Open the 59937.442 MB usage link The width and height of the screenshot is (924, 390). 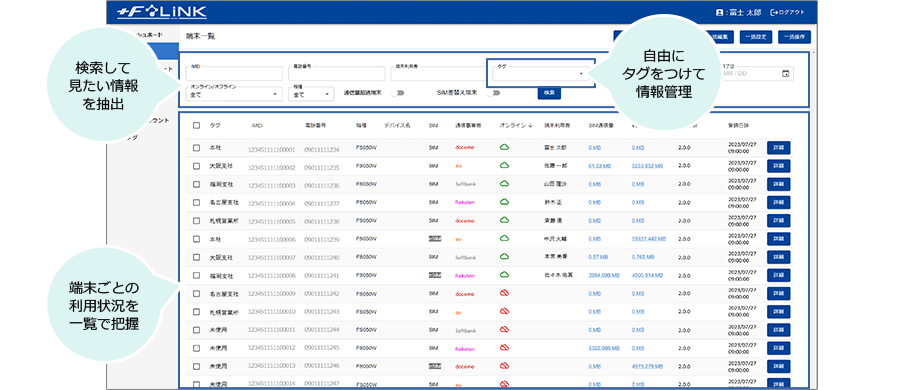click(x=649, y=239)
